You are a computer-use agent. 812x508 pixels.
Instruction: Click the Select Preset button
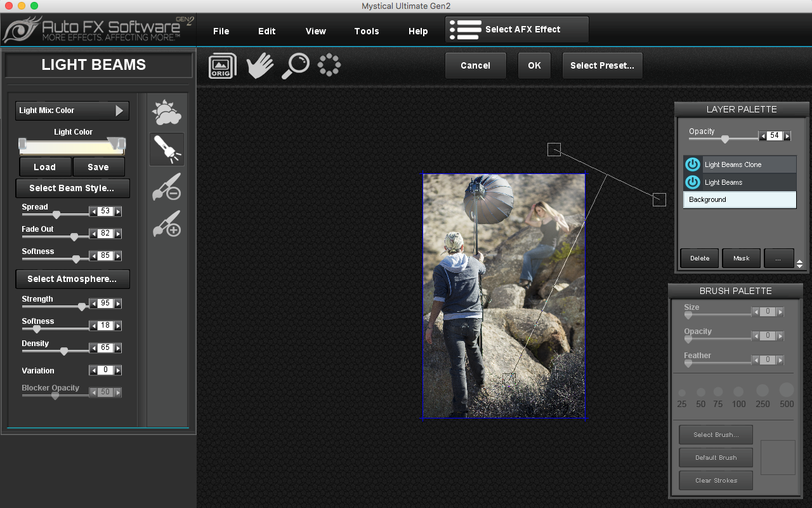coord(602,65)
